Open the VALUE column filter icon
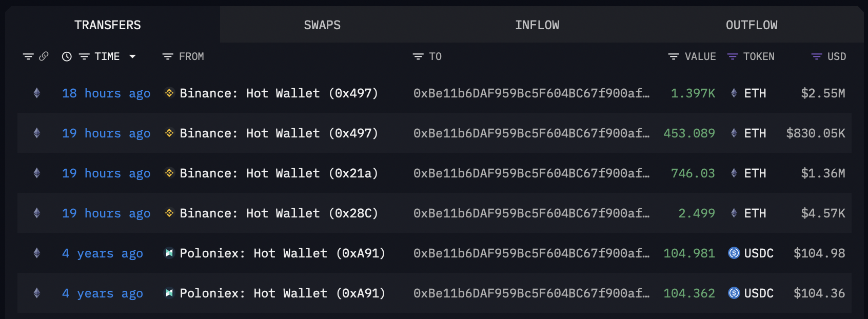Screen dimensions: 868x319 (x=674, y=56)
